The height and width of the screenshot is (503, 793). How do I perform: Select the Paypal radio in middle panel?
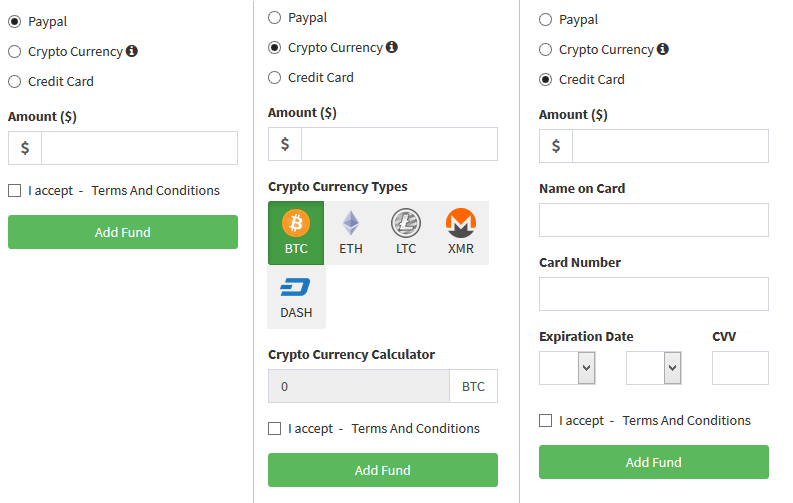pyautogui.click(x=275, y=18)
